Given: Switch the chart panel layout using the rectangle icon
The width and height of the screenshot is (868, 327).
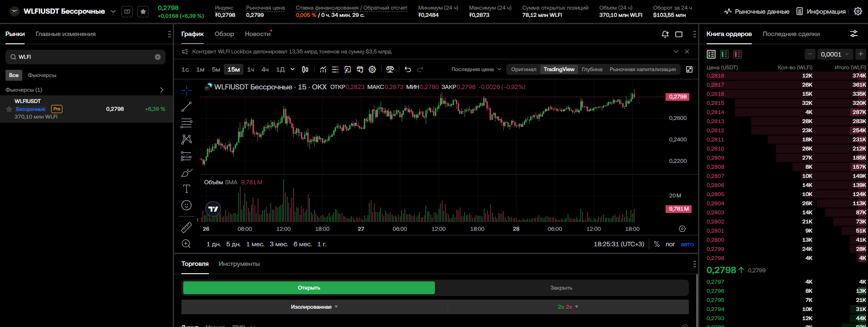Looking at the screenshot, I should click(679, 34).
